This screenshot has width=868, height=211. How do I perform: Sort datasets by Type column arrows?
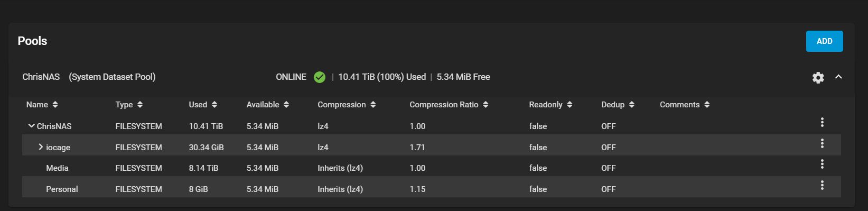(x=140, y=105)
